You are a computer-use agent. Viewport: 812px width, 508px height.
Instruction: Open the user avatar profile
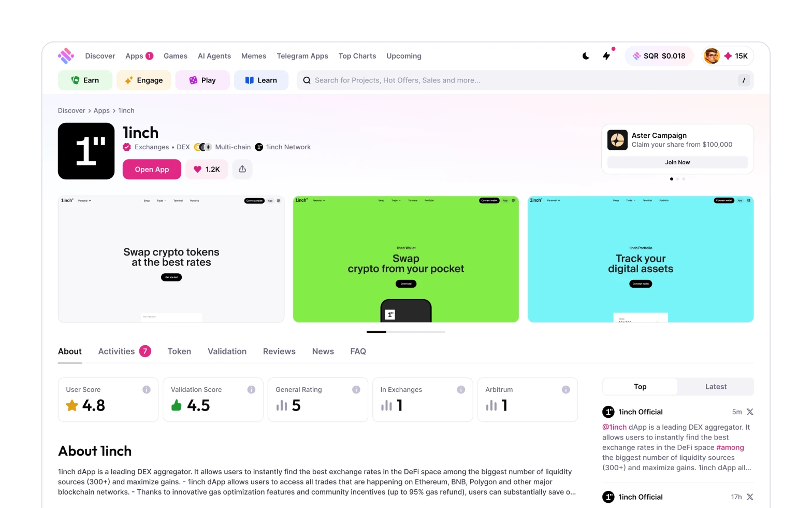pyautogui.click(x=712, y=56)
